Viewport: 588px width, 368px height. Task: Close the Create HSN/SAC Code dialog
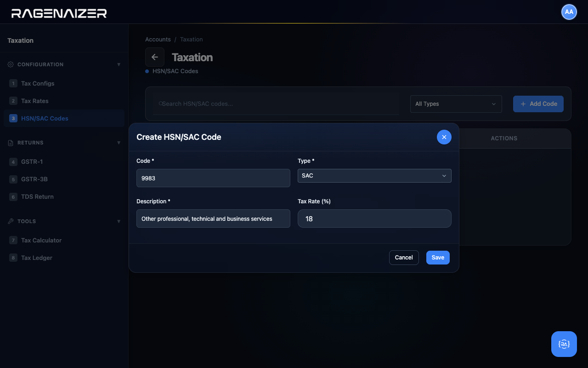click(x=444, y=137)
